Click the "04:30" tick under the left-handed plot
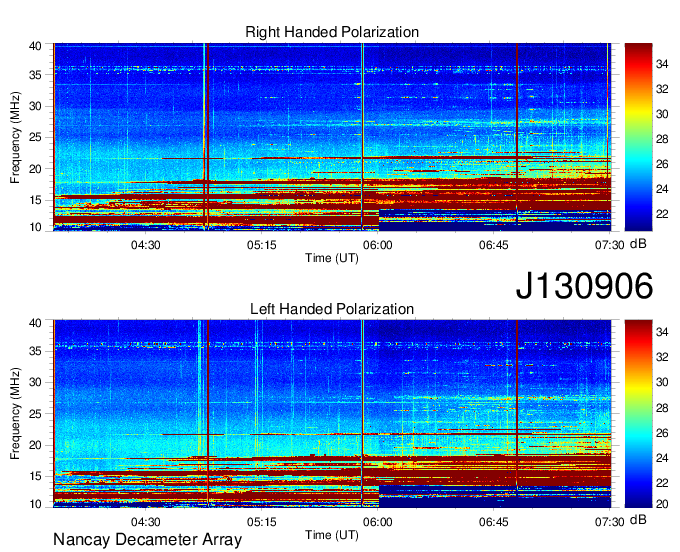The image size is (680, 552). (x=146, y=522)
